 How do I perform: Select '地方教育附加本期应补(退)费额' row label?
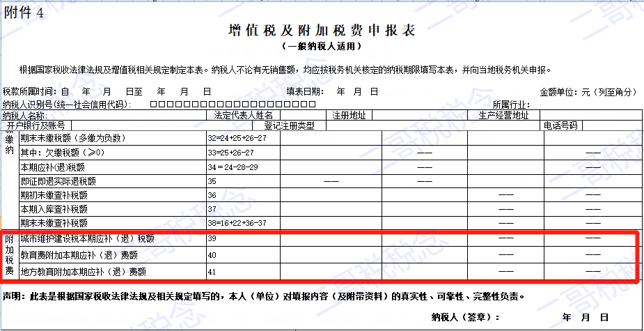click(113, 272)
